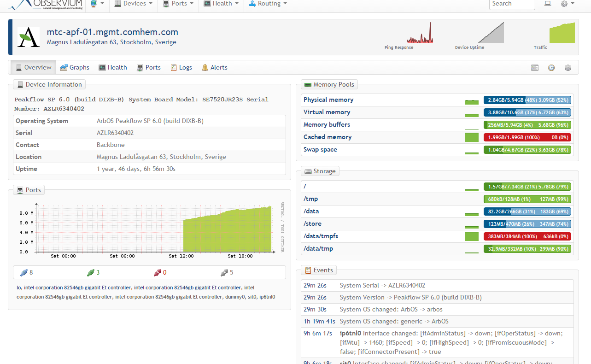Open the settings gear in top bar
This screenshot has height=364, width=591.
point(567,4)
